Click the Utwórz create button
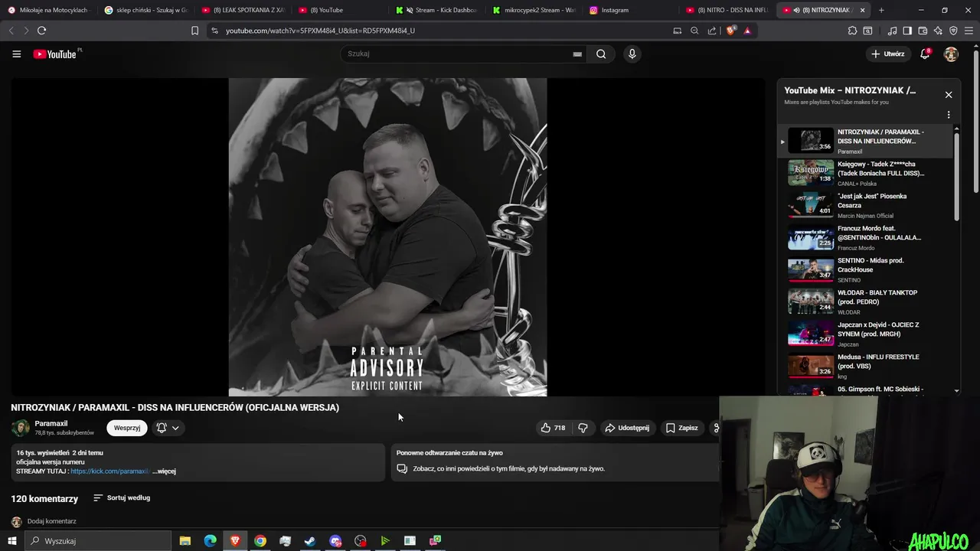Screen dimensions: 980x551 [888, 54]
